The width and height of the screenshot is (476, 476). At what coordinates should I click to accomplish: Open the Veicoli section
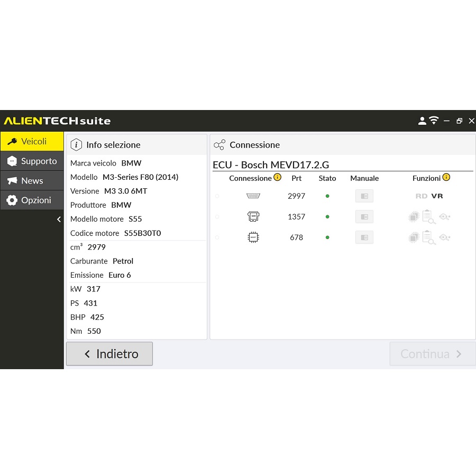point(32,142)
